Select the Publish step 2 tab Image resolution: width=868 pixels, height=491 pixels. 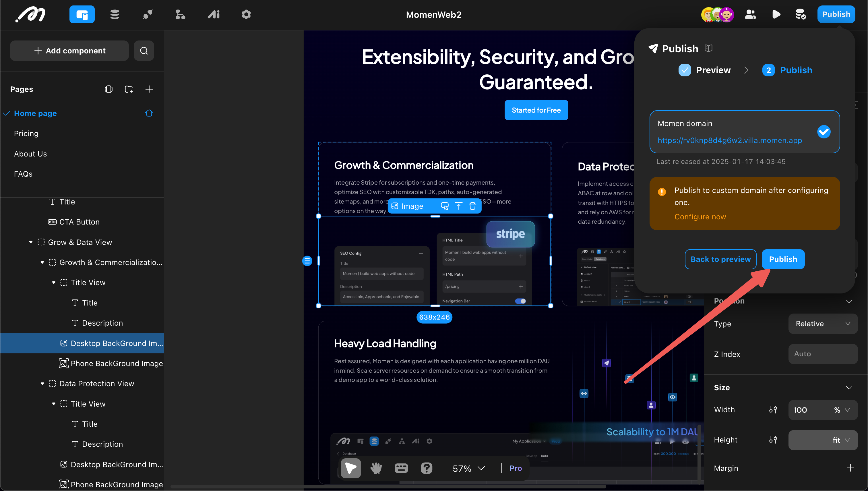click(787, 70)
